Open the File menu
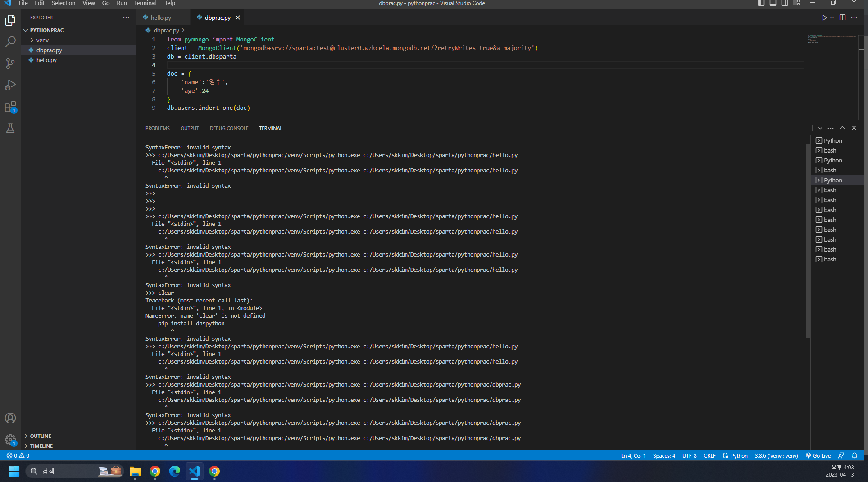868x482 pixels. pos(23,3)
